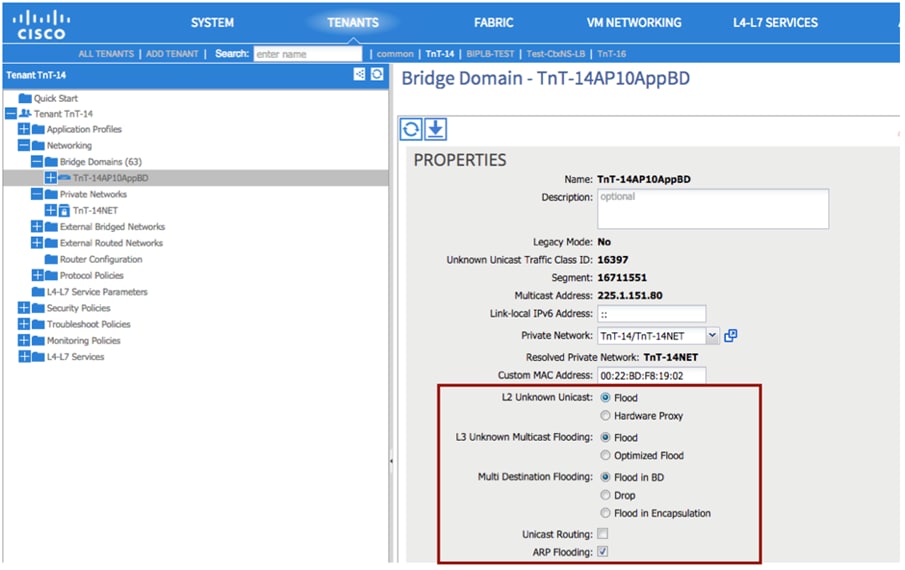Image resolution: width=905 pixels, height=570 pixels.
Task: Click the Tenant TnT-14 users icon
Action: [25, 114]
